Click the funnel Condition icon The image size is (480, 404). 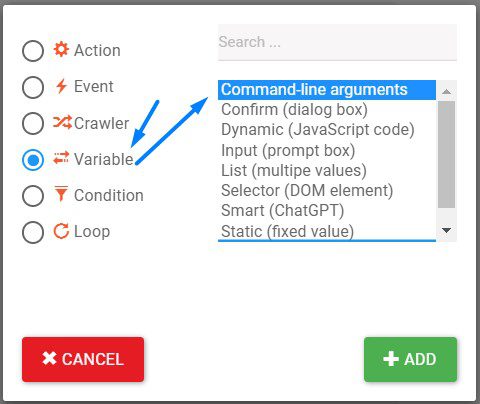[x=61, y=194]
